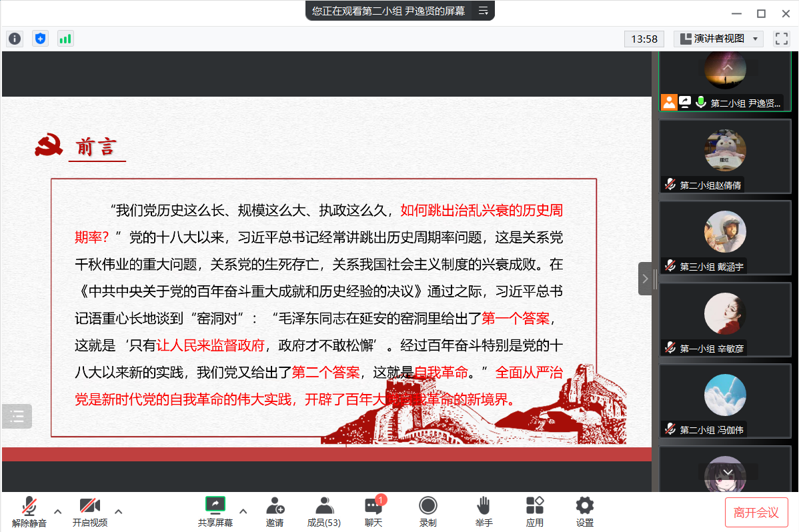Open Members (成员) list

(x=324, y=512)
